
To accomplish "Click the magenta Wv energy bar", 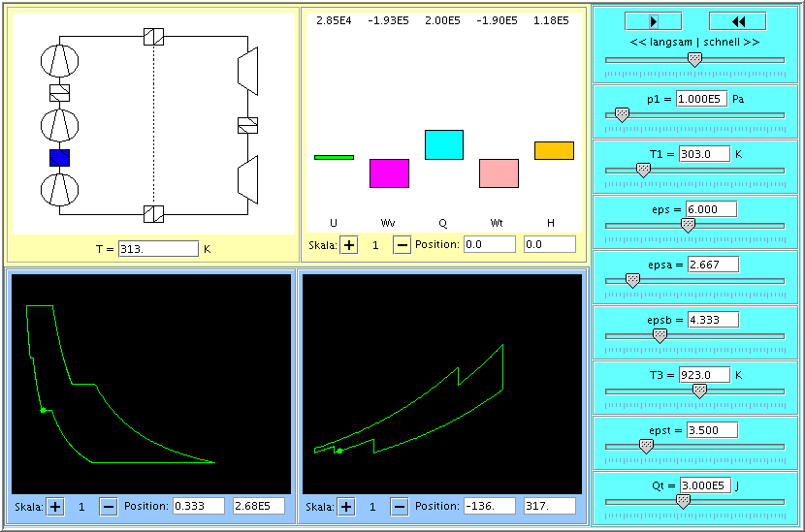I will click(x=389, y=173).
